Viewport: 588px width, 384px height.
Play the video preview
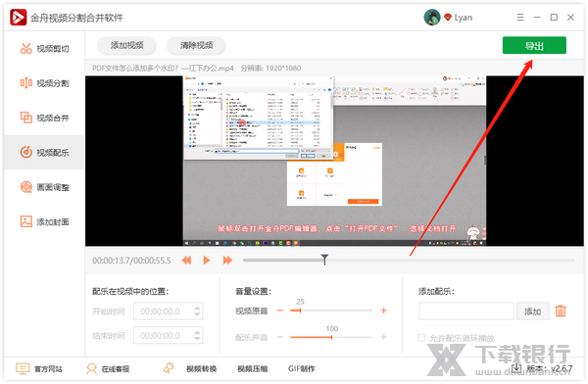point(207,261)
